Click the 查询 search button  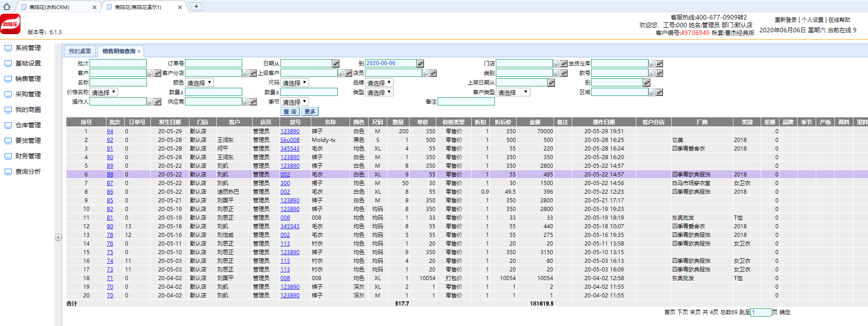(290, 111)
